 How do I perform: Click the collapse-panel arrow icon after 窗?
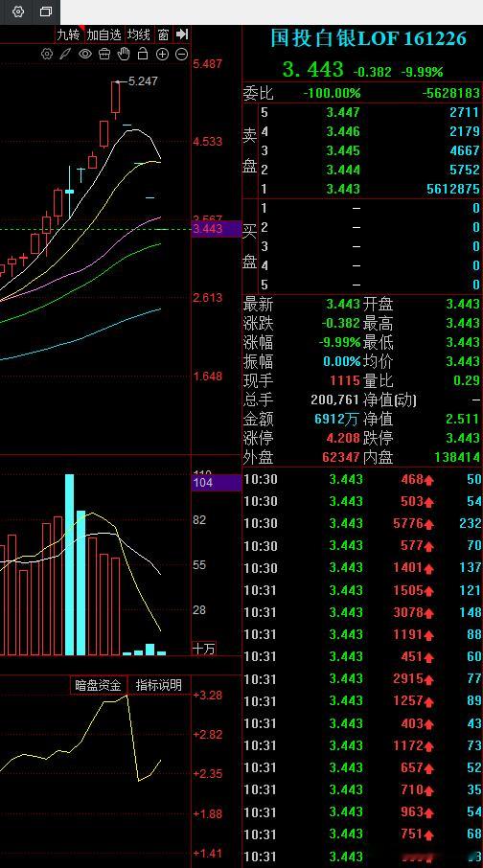[182, 34]
